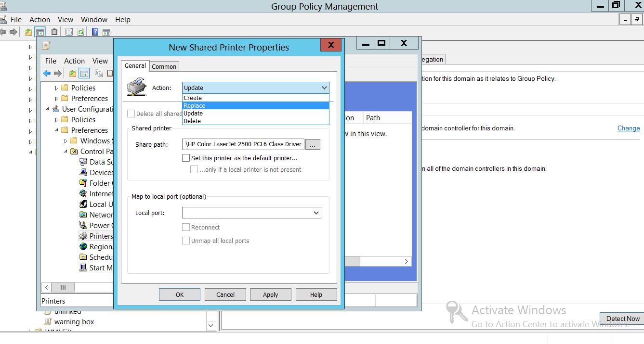The image size is (644, 344).
Task: Collapse the User Configuration tree node
Action: click(x=48, y=109)
